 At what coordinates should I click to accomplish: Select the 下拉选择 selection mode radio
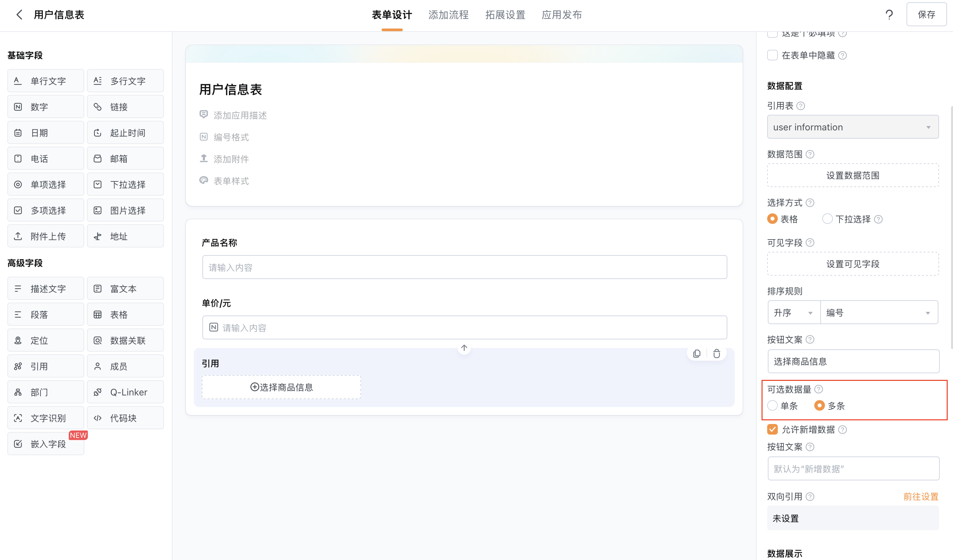[x=827, y=219]
